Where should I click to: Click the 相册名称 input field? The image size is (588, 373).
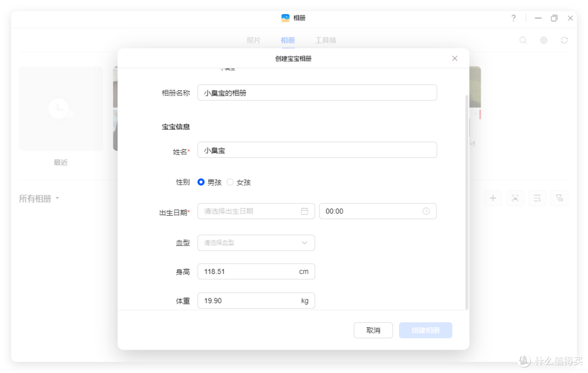(x=317, y=93)
